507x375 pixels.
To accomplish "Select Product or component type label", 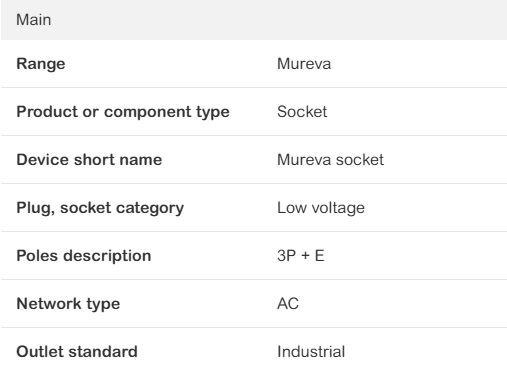I will pyautogui.click(x=123, y=112).
